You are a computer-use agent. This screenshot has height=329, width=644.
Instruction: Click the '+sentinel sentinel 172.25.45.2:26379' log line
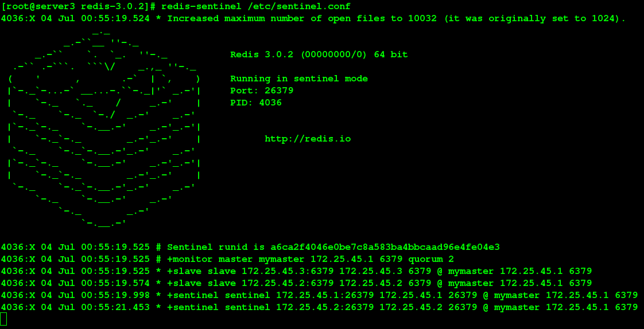tap(319, 307)
